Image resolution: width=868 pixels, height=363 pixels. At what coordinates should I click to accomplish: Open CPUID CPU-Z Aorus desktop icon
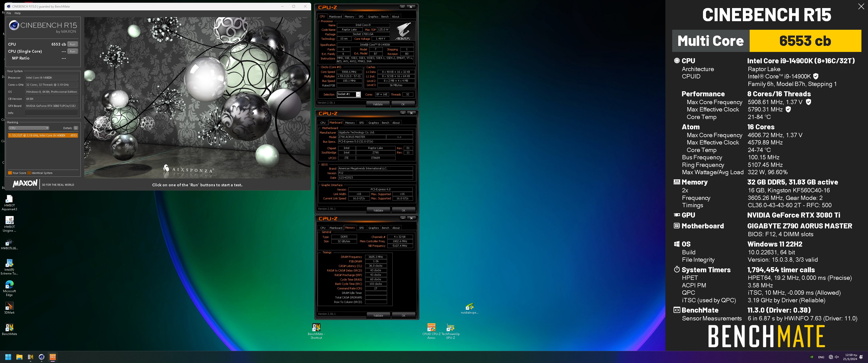coord(431,331)
